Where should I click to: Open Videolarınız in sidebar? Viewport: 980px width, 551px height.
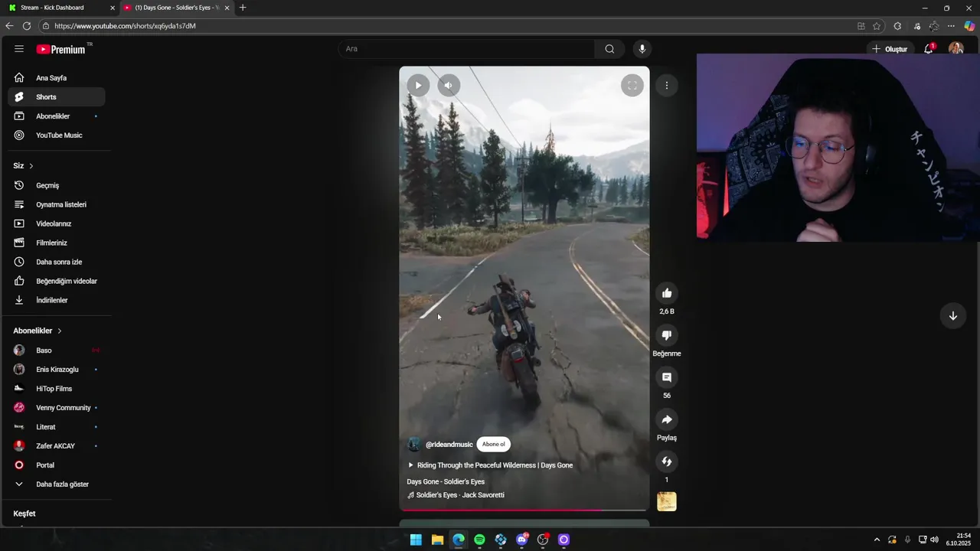click(x=57, y=223)
